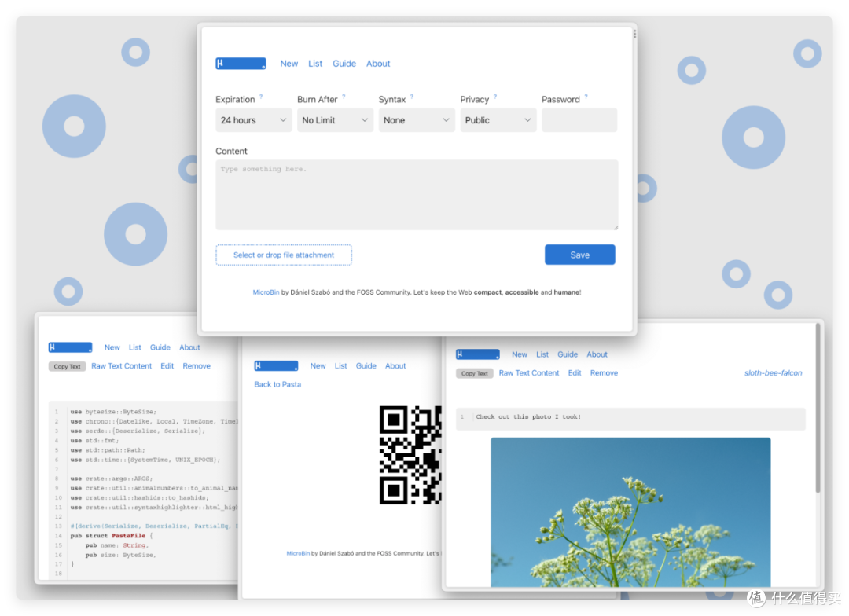Click Expiration help question mark
The image size is (849, 616).
click(261, 97)
